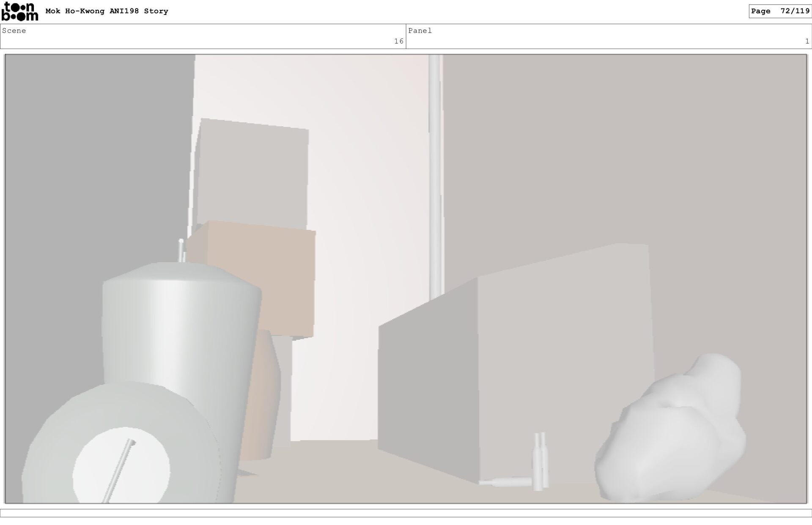The width and height of the screenshot is (812, 525).
Task: Click the round clock face in foreground
Action: 121,465
